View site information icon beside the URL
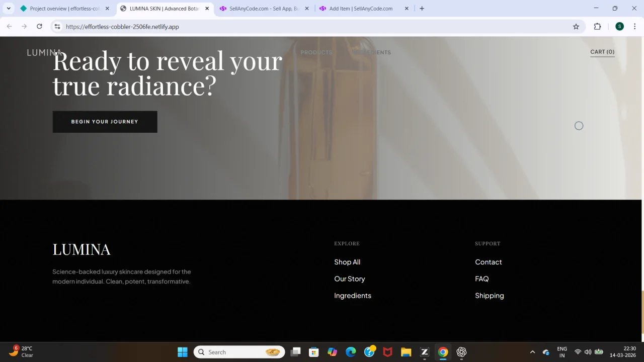The image size is (644, 362). coord(57,27)
